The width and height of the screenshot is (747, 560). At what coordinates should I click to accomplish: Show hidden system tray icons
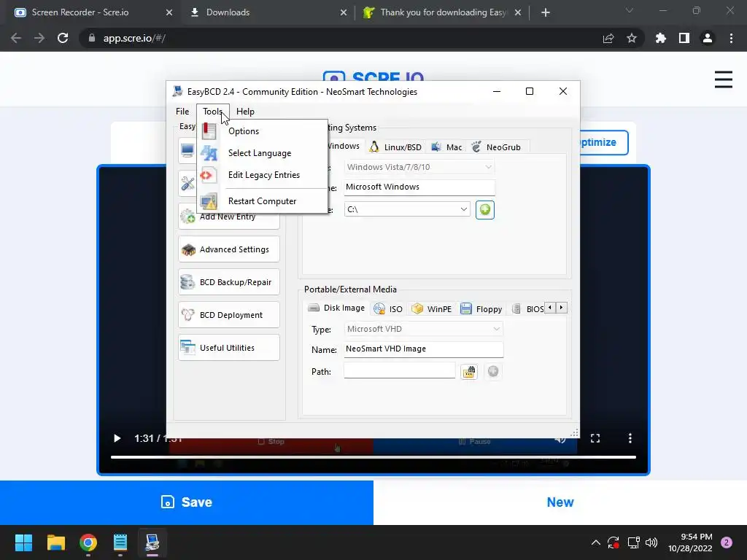pos(595,542)
